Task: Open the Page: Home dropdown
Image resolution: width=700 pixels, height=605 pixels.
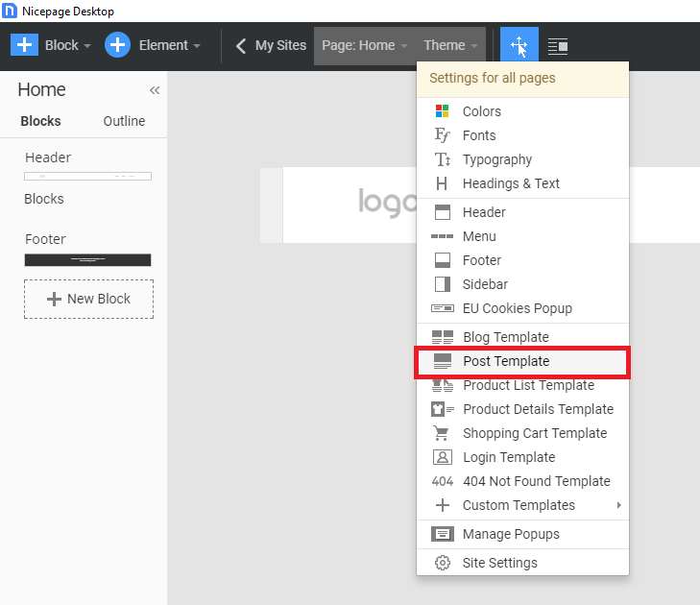Action: [365, 45]
